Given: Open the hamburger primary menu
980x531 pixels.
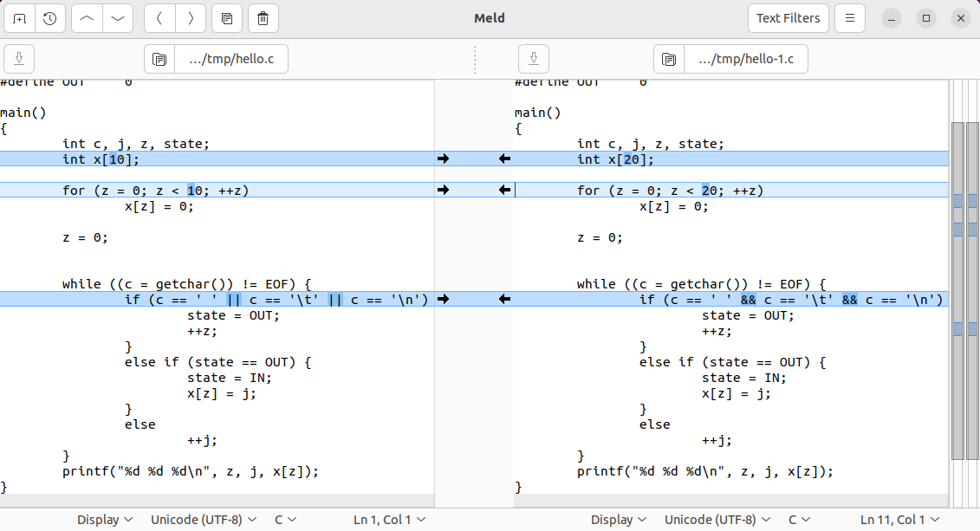Looking at the screenshot, I should [850, 17].
